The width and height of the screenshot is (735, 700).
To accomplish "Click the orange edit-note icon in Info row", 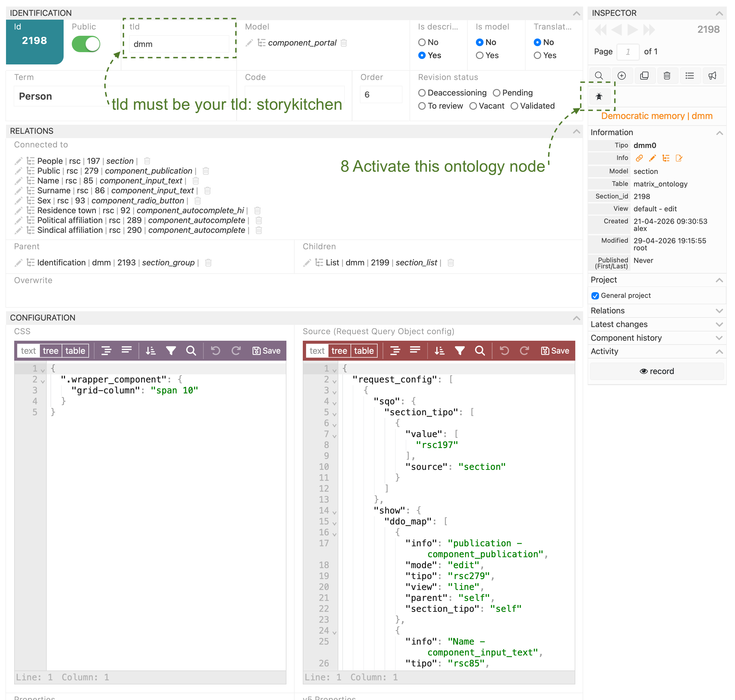I will (x=679, y=158).
